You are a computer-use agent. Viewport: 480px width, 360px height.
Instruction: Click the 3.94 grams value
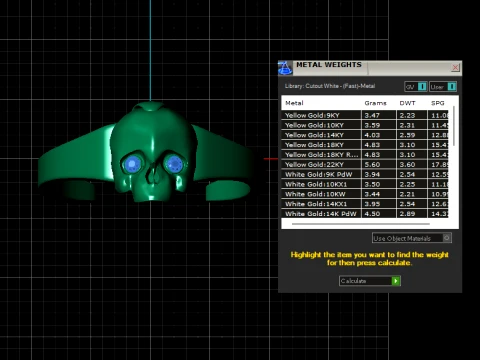coord(372,174)
